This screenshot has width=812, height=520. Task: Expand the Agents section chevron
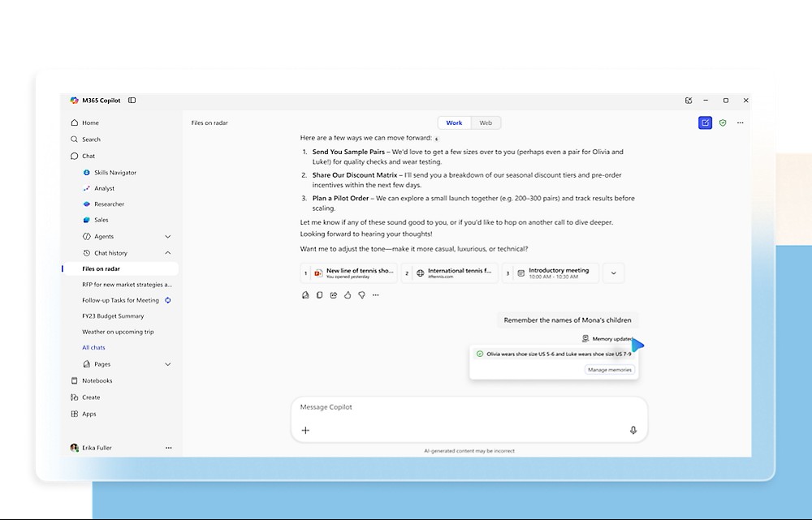point(168,236)
